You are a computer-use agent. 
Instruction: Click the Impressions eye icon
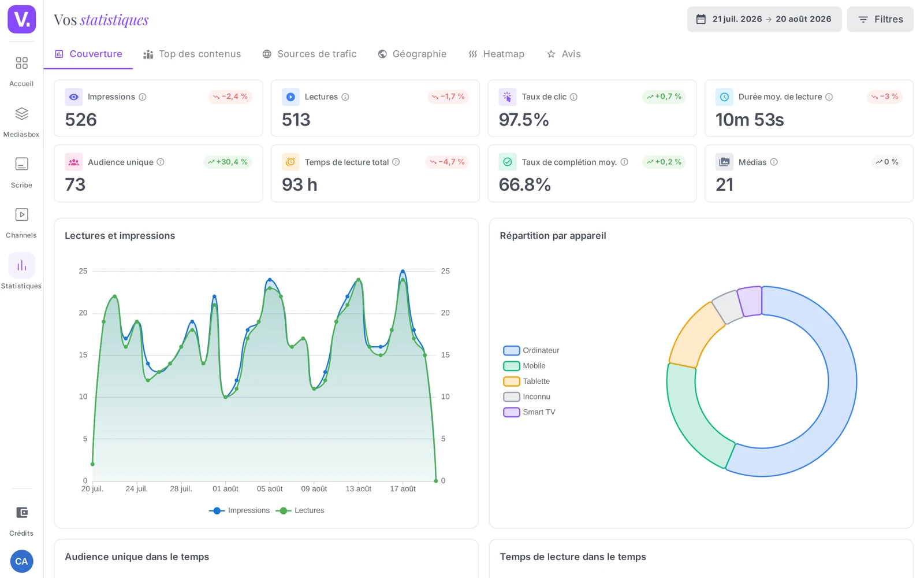74,97
